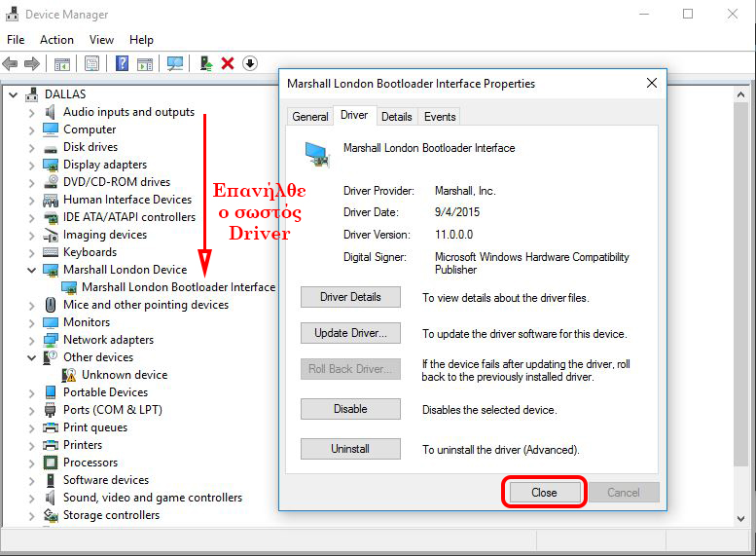Image resolution: width=756 pixels, height=556 pixels.
Task: Collapse the Other devices node
Action: click(32, 357)
